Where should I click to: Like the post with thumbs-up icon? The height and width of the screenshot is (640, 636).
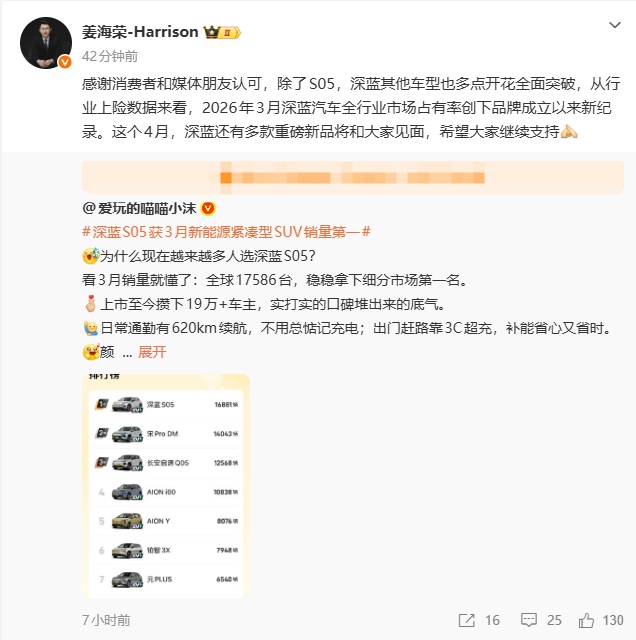point(586,620)
